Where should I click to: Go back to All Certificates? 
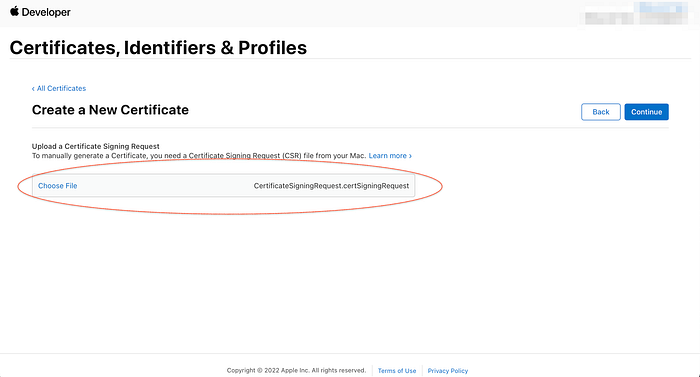click(x=61, y=88)
